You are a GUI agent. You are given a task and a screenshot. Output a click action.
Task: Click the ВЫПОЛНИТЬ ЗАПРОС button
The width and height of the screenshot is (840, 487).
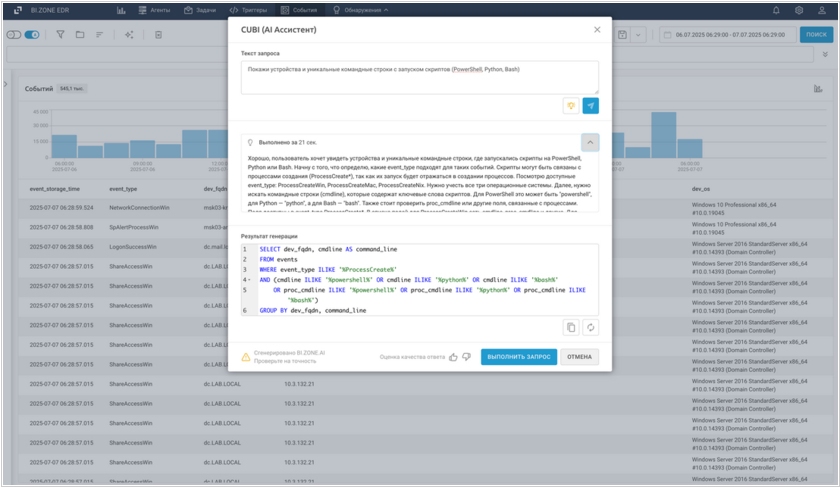pyautogui.click(x=519, y=357)
